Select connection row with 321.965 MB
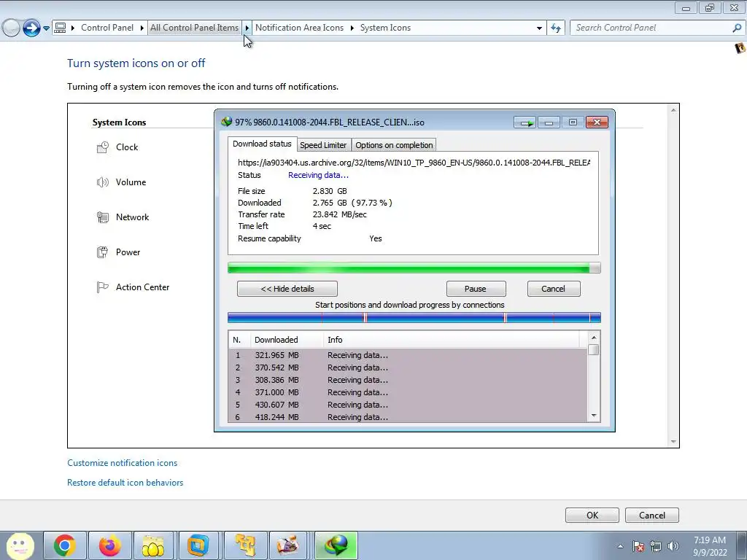The image size is (747, 560). click(x=408, y=355)
